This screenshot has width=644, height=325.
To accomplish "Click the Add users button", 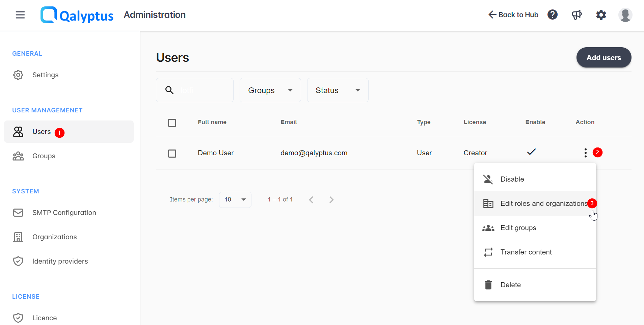I will (603, 58).
